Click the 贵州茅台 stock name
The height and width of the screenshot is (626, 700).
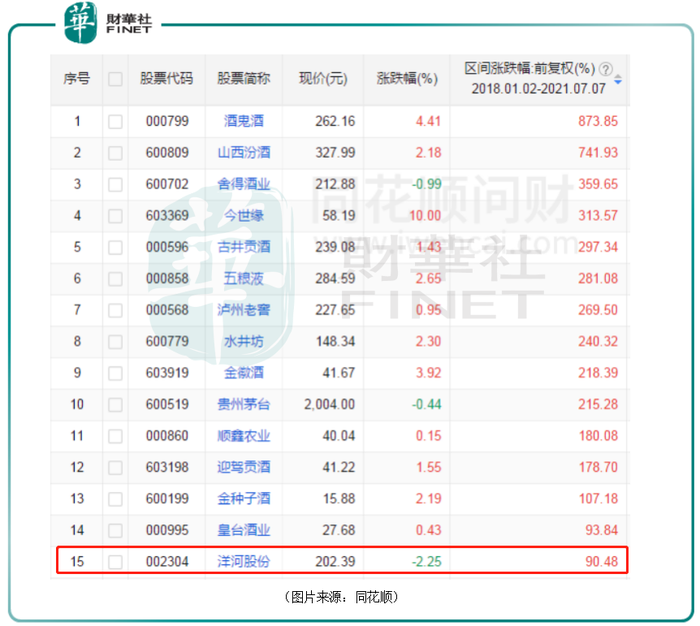coord(244,405)
